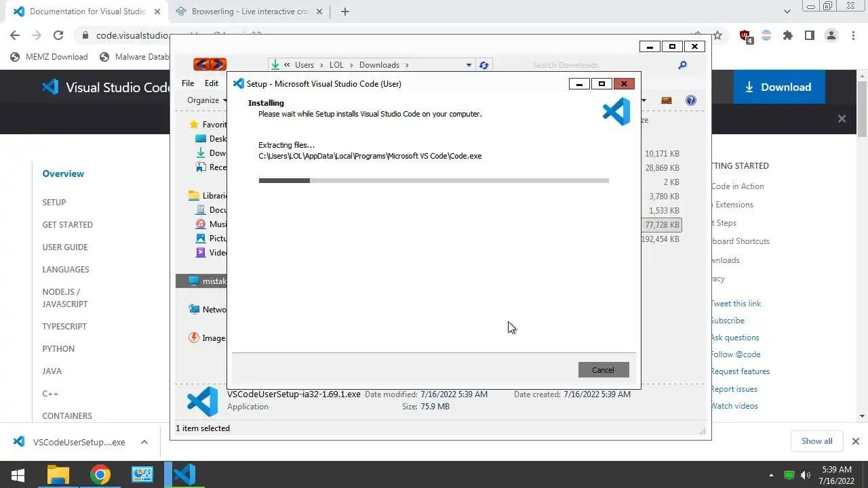Click the Visual Studio Code site logo

105,87
